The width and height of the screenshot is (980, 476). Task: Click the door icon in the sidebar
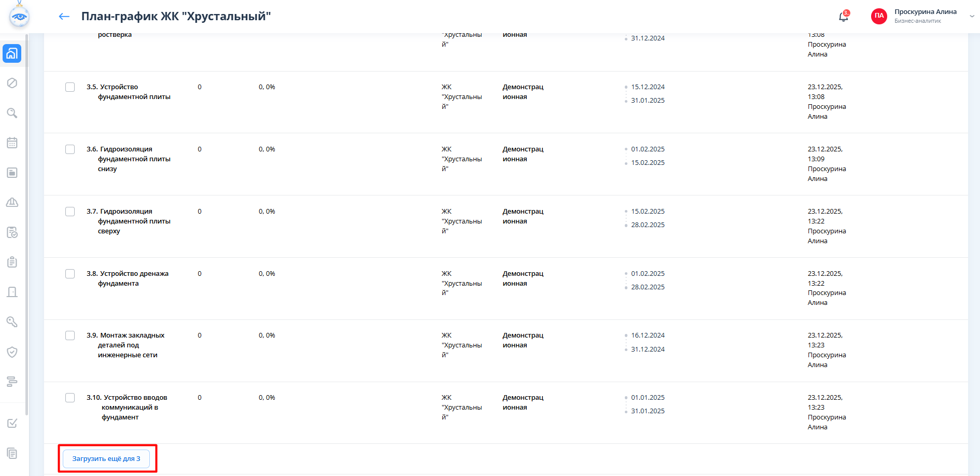pos(12,292)
